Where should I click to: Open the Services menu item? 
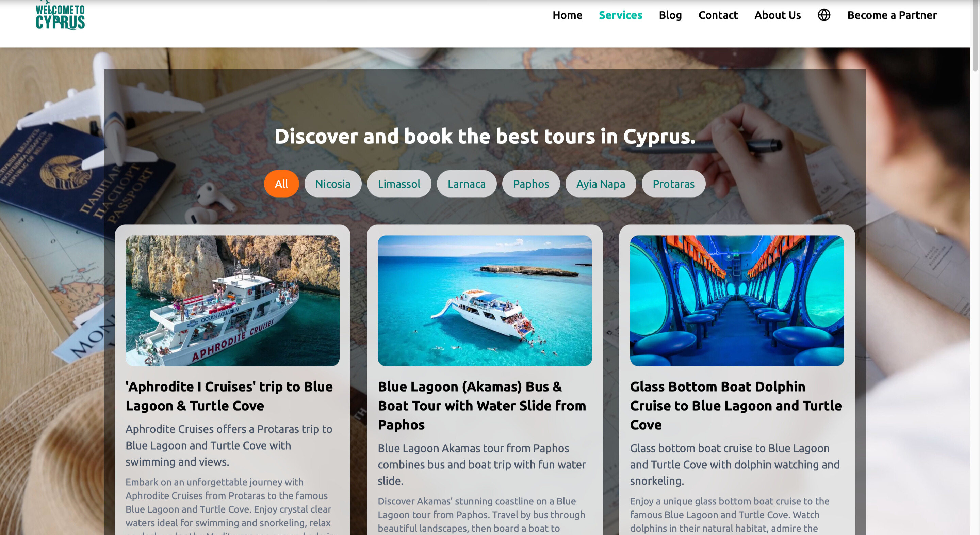[x=620, y=15]
